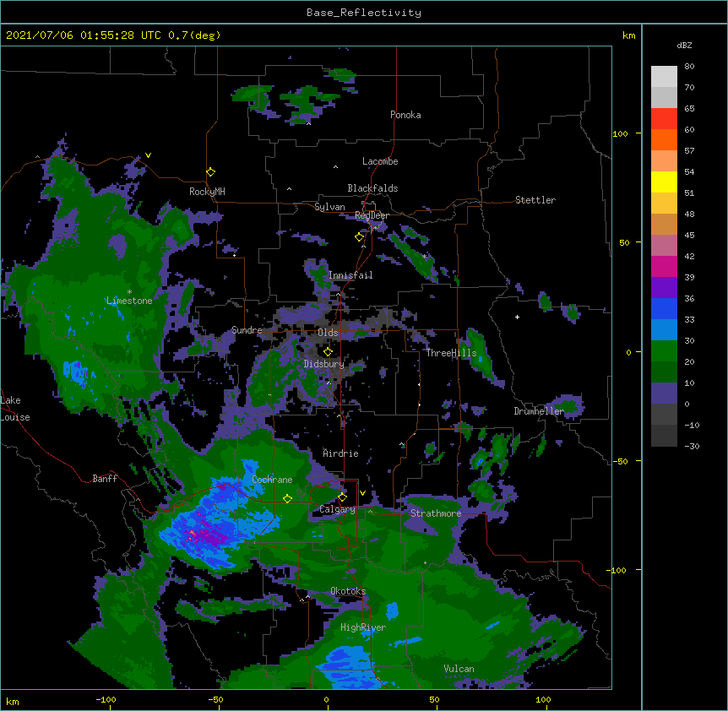Click the yellow diamond marker above Calgary
Viewport: 728px width, 711px height.
point(342,497)
